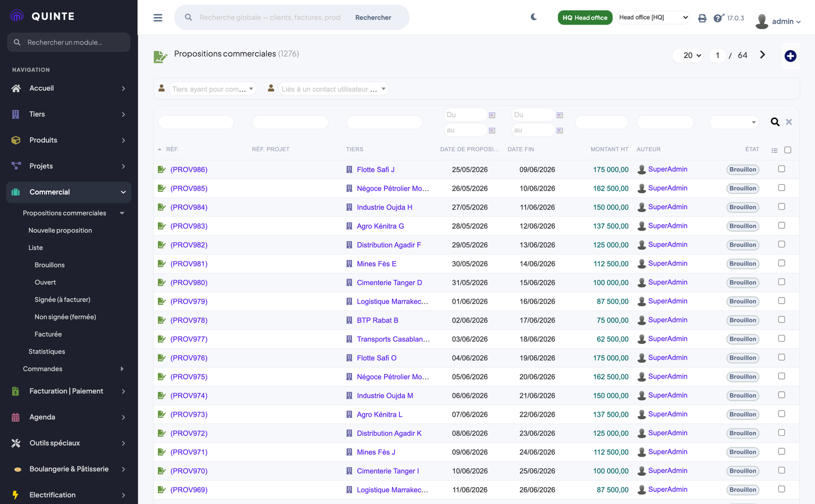Open Statistiques in the sidebar

tap(47, 352)
